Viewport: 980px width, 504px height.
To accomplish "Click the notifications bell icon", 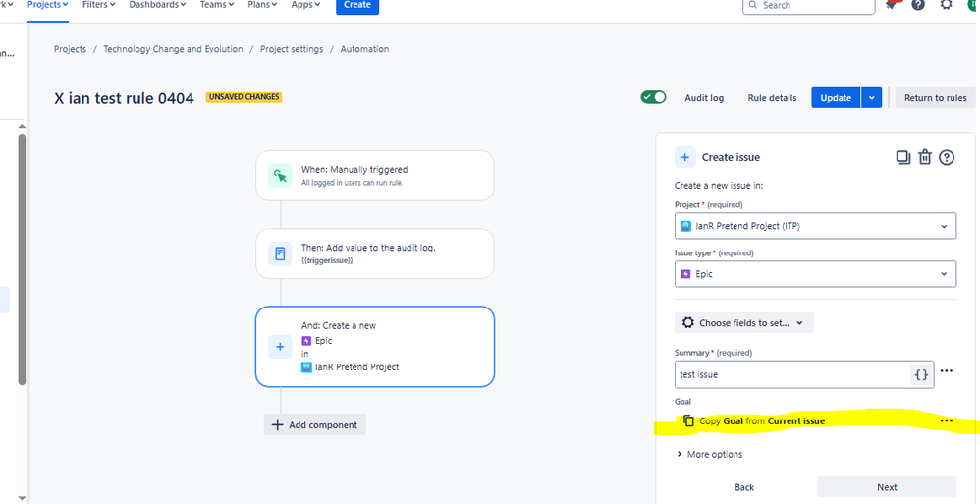I will coord(892,4).
